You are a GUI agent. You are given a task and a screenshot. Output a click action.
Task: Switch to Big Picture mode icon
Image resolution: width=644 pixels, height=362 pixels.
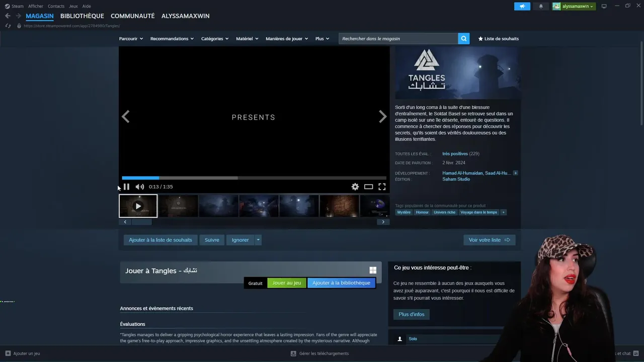point(604,6)
